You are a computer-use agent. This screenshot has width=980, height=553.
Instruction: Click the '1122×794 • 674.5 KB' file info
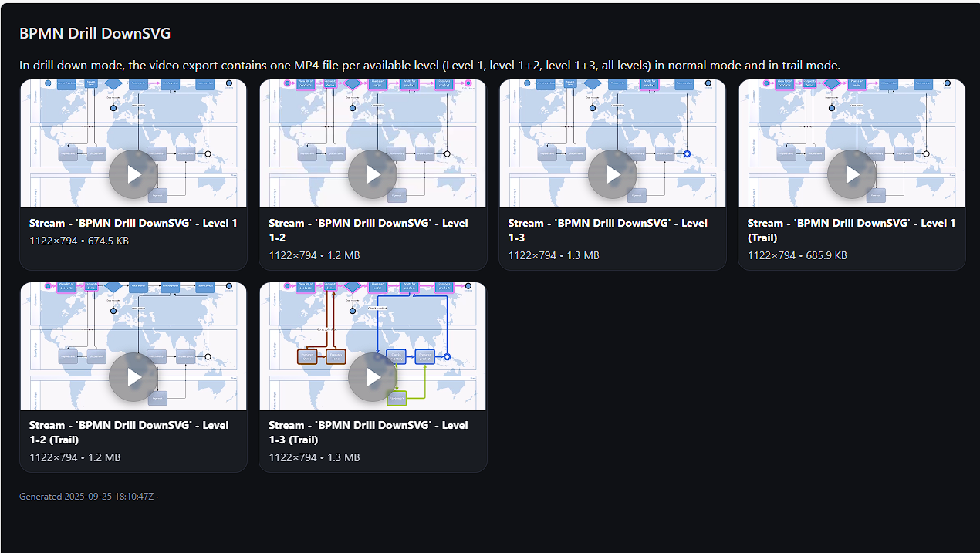click(x=79, y=241)
